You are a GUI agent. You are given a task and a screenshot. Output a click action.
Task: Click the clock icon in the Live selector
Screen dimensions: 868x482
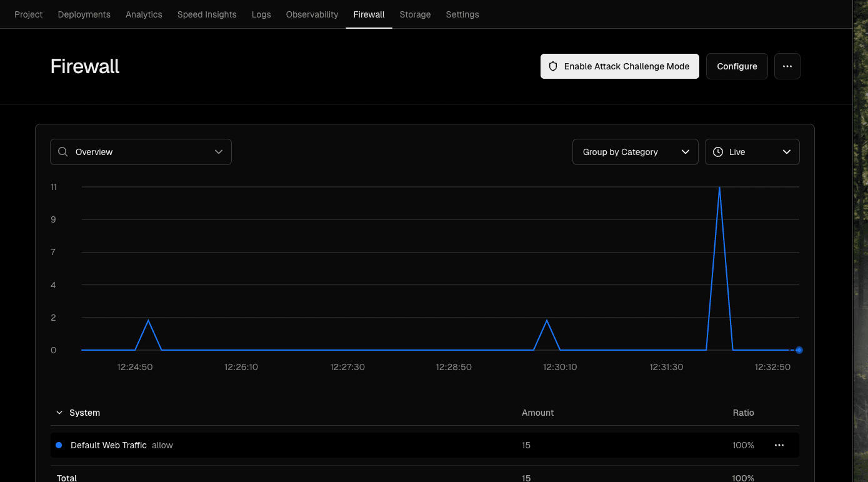(x=717, y=151)
